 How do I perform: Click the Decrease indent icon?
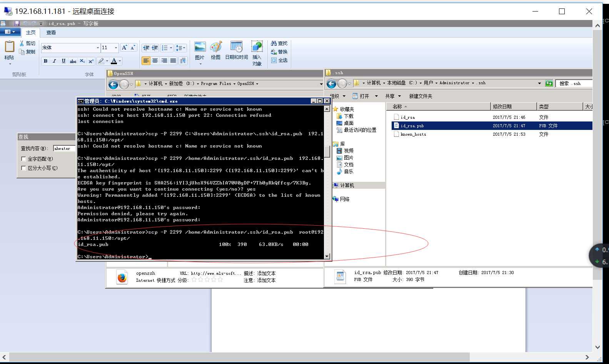click(146, 48)
